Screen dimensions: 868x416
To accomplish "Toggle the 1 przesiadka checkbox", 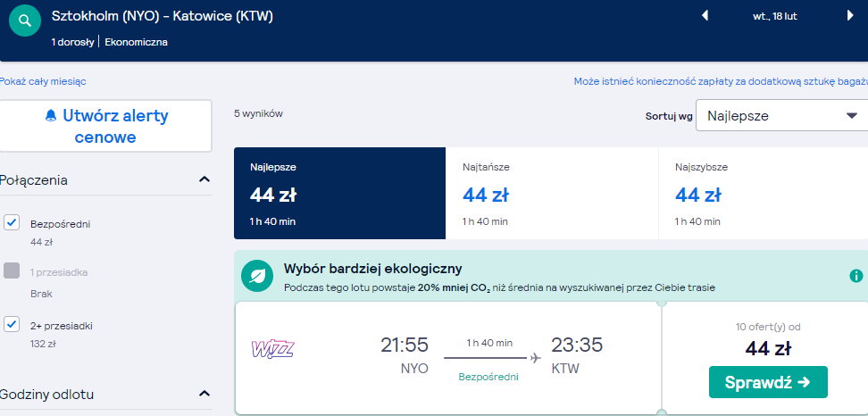I will point(12,270).
